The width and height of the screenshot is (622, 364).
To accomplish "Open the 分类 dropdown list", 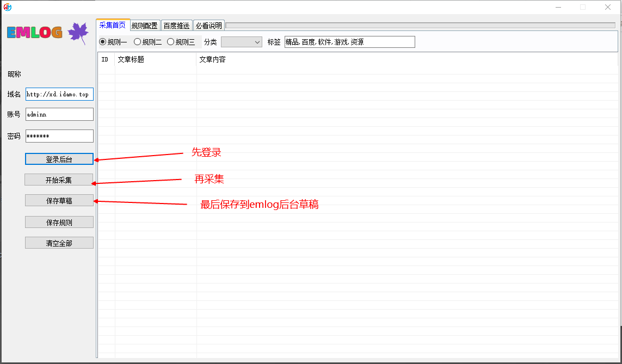I will (x=242, y=42).
